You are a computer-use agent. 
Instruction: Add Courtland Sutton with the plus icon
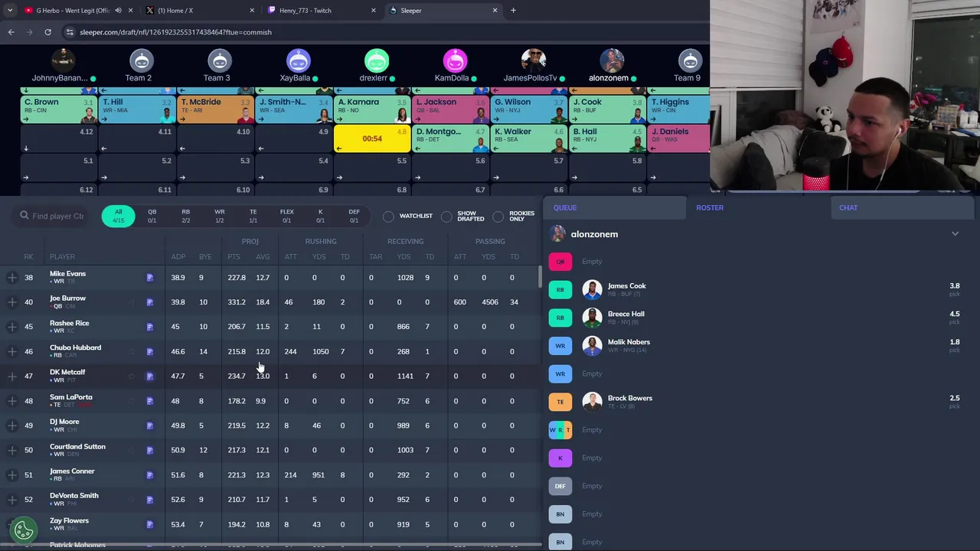pyautogui.click(x=12, y=450)
